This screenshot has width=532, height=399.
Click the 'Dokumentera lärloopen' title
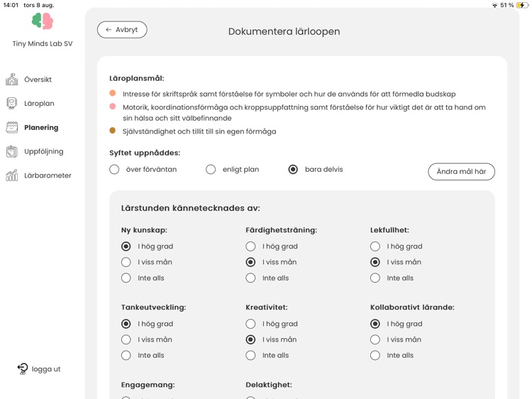point(284,31)
